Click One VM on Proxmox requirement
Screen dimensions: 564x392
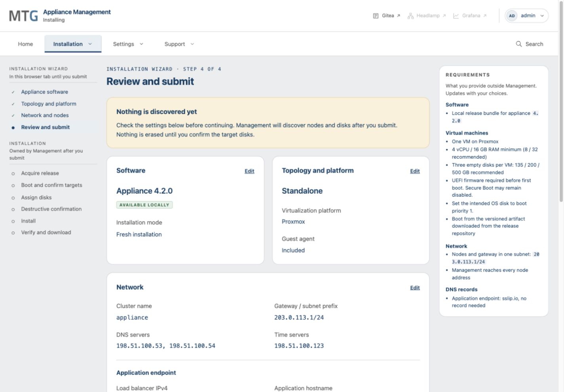point(475,141)
